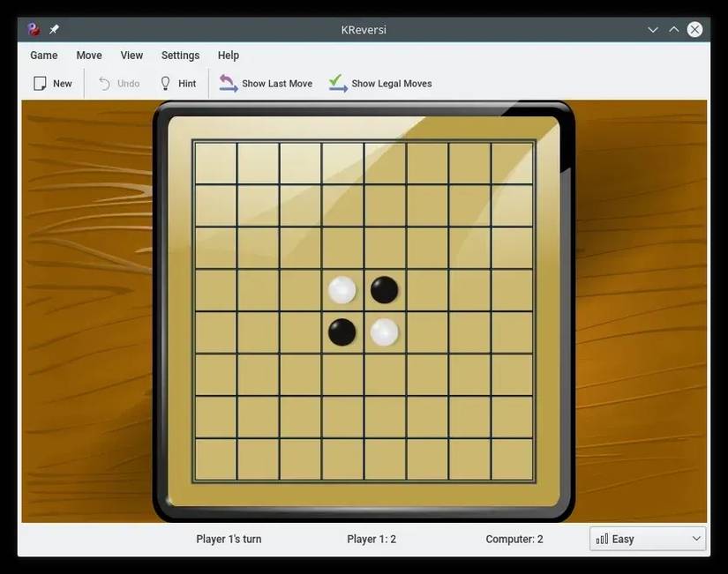
Task: Open the Settings menu
Action: click(179, 54)
